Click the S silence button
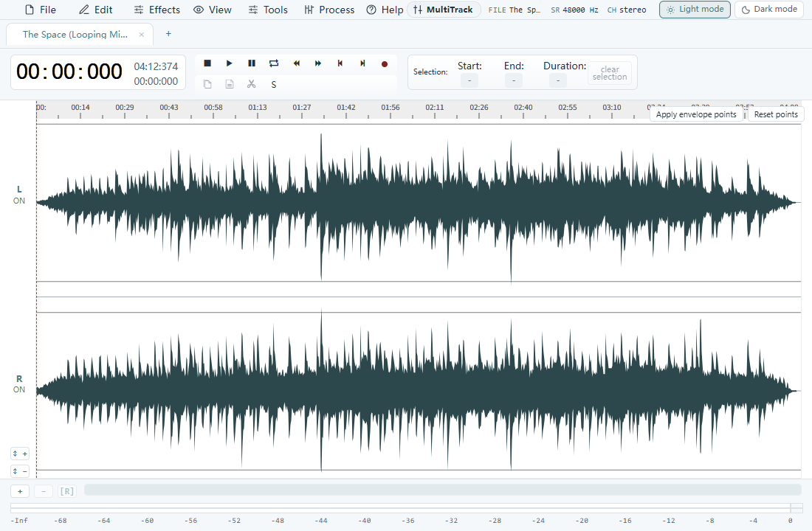The image size is (812, 531). pyautogui.click(x=273, y=84)
